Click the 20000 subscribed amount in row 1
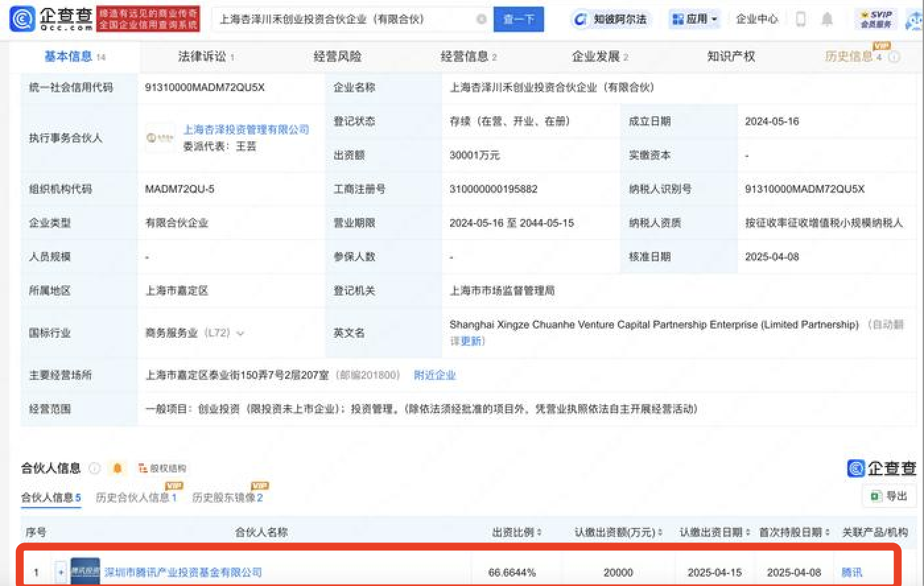Screen dimensions: 924x586 (618, 572)
